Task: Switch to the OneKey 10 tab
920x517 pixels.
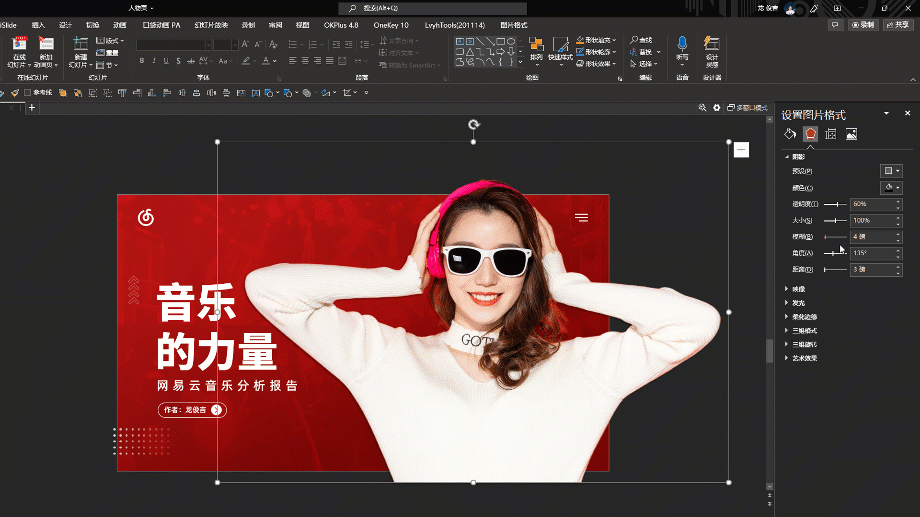Action: 391,25
